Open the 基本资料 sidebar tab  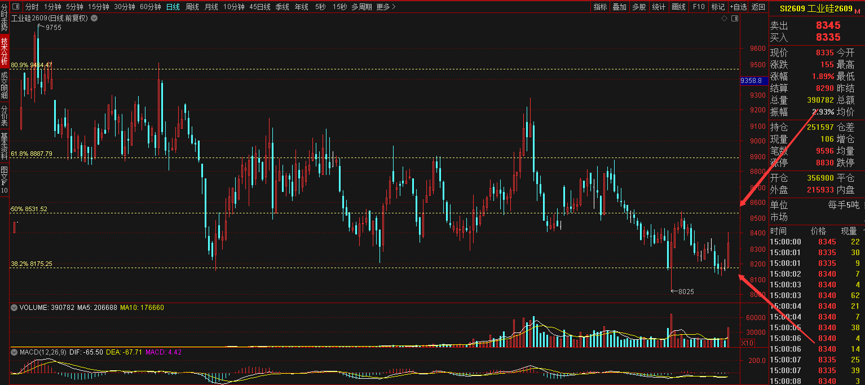[x=4, y=145]
